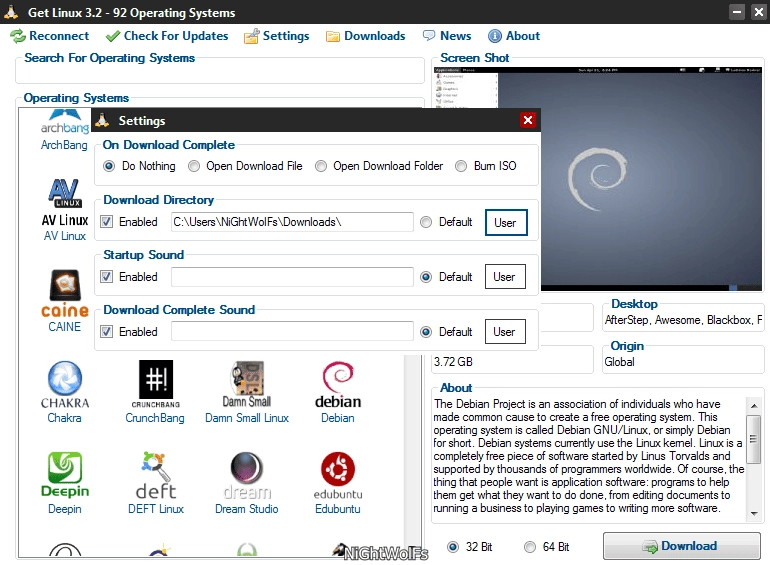
Task: Click the Reconnect toolbar item
Action: 50,36
